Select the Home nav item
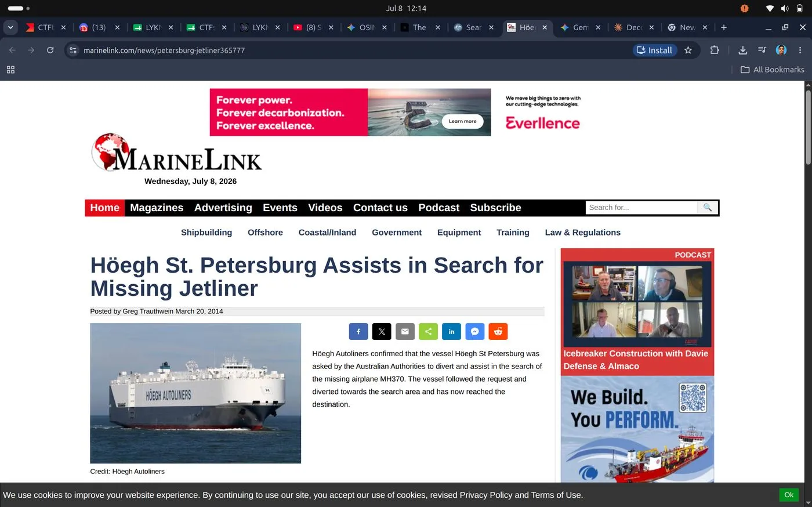 coord(105,208)
